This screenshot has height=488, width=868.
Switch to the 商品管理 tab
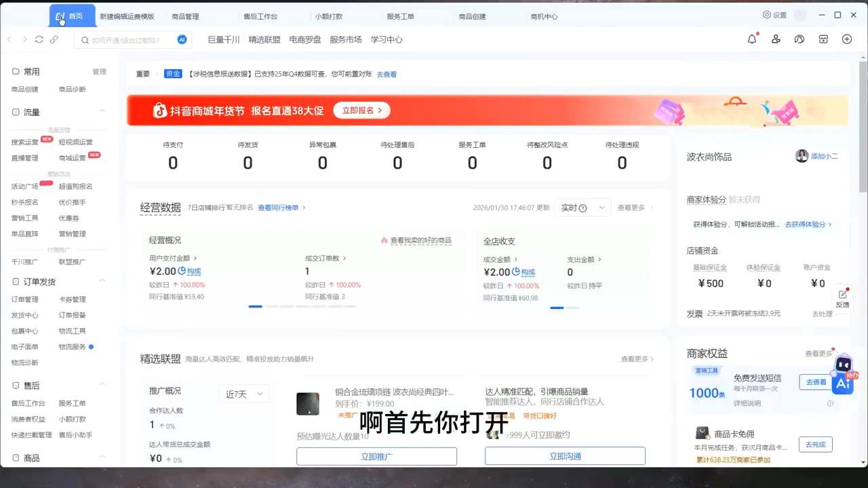point(185,16)
